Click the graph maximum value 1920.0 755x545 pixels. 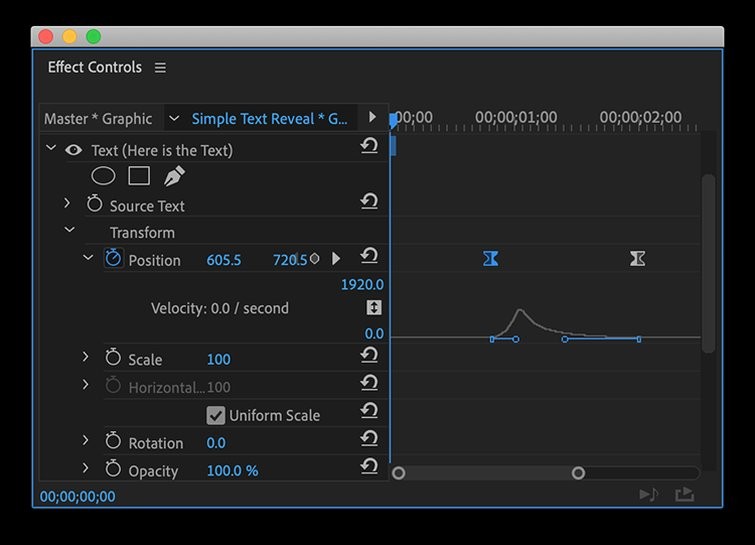[362, 285]
